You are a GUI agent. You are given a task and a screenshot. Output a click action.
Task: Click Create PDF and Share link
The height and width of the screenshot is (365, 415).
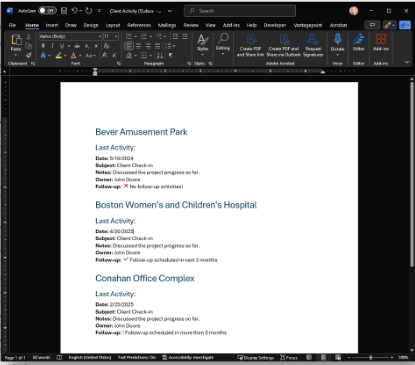250,45
